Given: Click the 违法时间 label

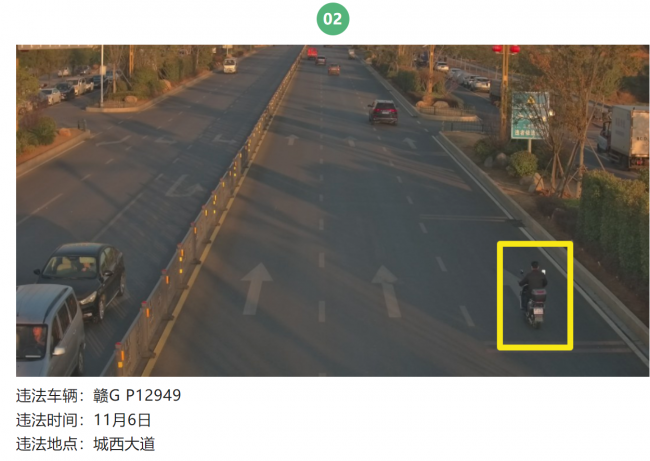Looking at the screenshot, I should (46, 420).
